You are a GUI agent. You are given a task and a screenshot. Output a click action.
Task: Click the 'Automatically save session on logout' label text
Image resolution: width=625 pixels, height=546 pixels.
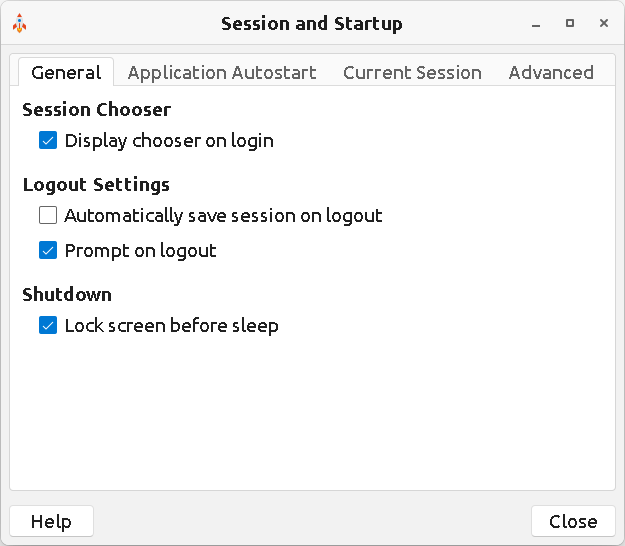coord(223,215)
